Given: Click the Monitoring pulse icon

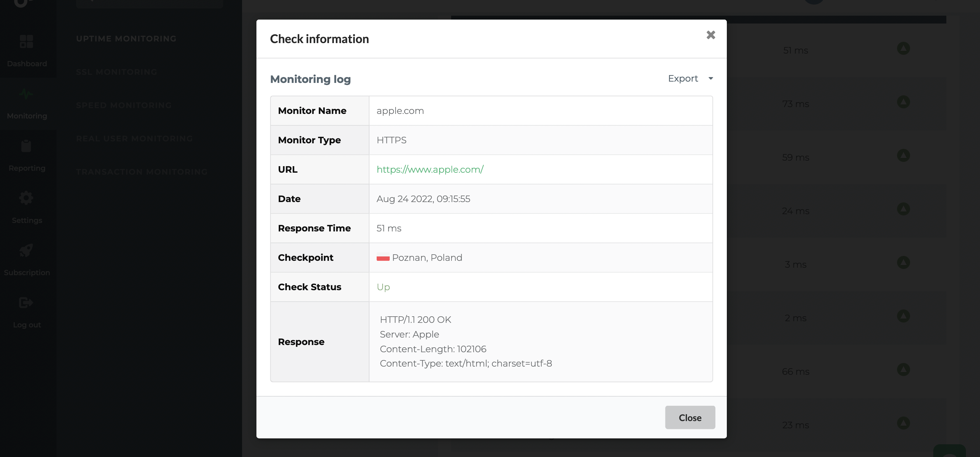Looking at the screenshot, I should click(26, 94).
